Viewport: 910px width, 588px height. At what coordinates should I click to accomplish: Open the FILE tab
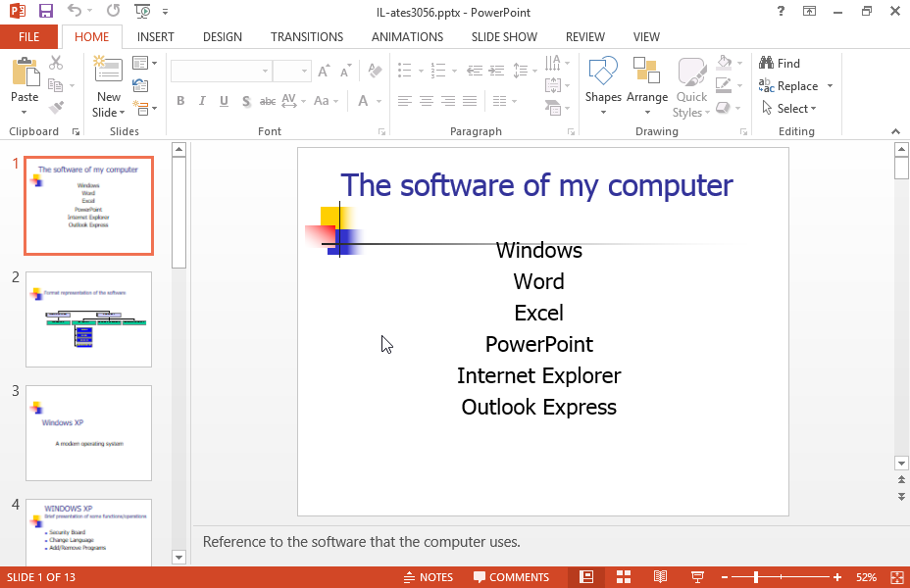(28, 37)
